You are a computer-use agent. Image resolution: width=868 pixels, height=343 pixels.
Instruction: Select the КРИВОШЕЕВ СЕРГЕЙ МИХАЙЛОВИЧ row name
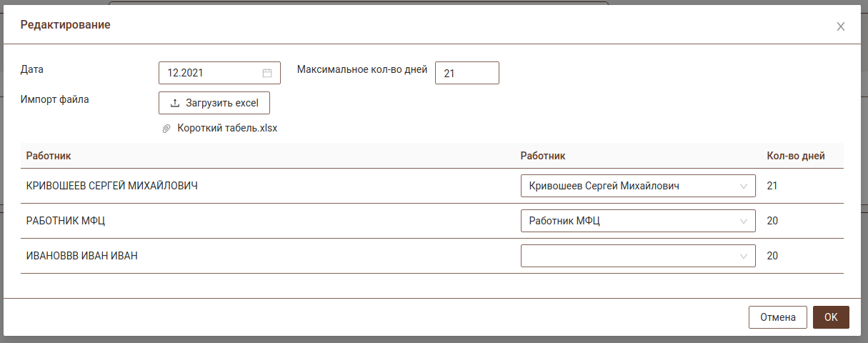pos(111,186)
